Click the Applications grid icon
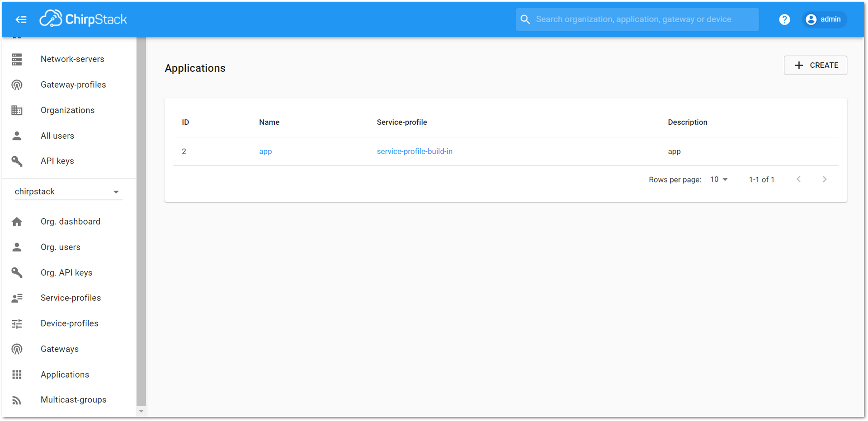 [17, 374]
